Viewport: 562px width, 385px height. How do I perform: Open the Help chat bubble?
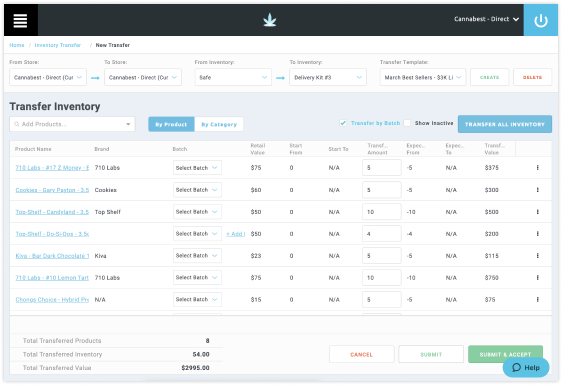526,367
